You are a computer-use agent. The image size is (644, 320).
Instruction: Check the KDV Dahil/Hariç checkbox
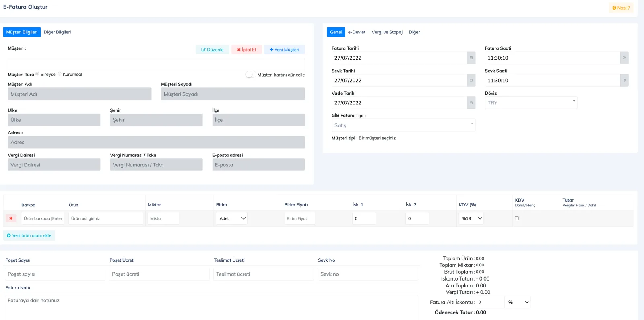[517, 218]
